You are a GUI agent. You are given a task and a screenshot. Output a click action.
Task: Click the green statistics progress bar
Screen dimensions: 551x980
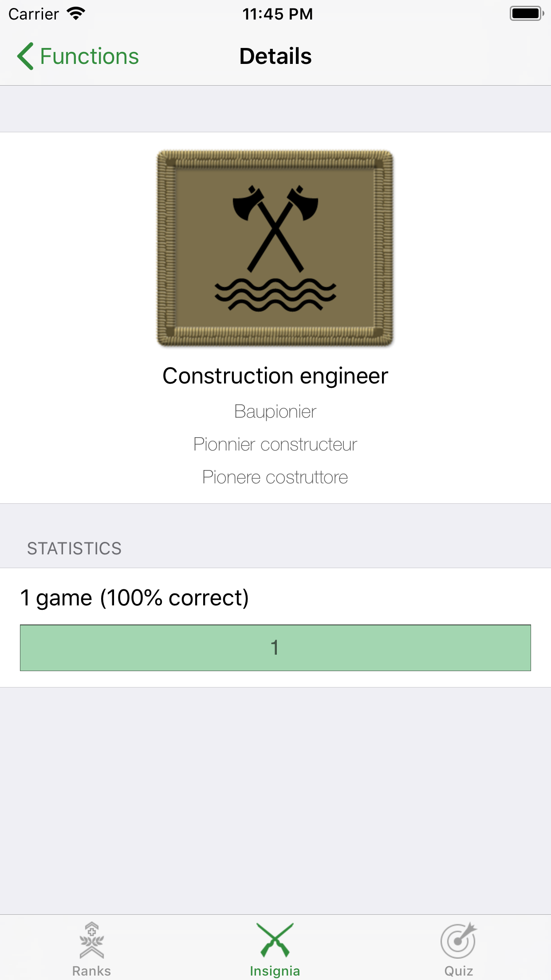pyautogui.click(x=275, y=648)
